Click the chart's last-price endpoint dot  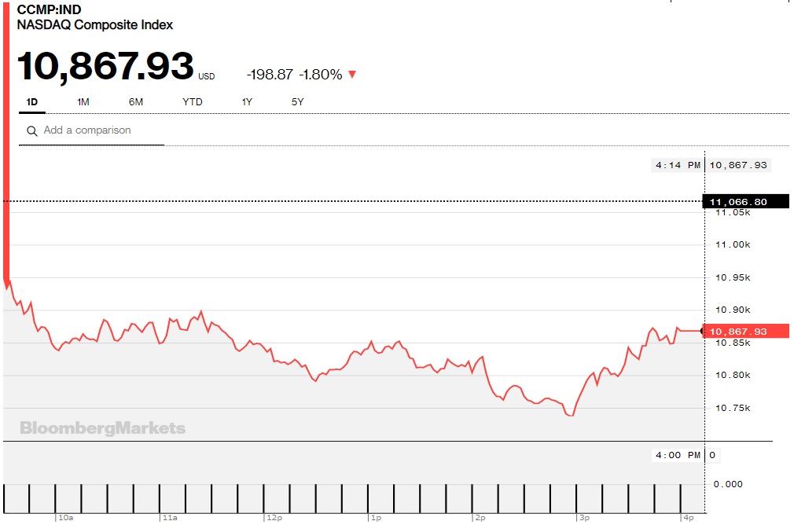click(703, 331)
